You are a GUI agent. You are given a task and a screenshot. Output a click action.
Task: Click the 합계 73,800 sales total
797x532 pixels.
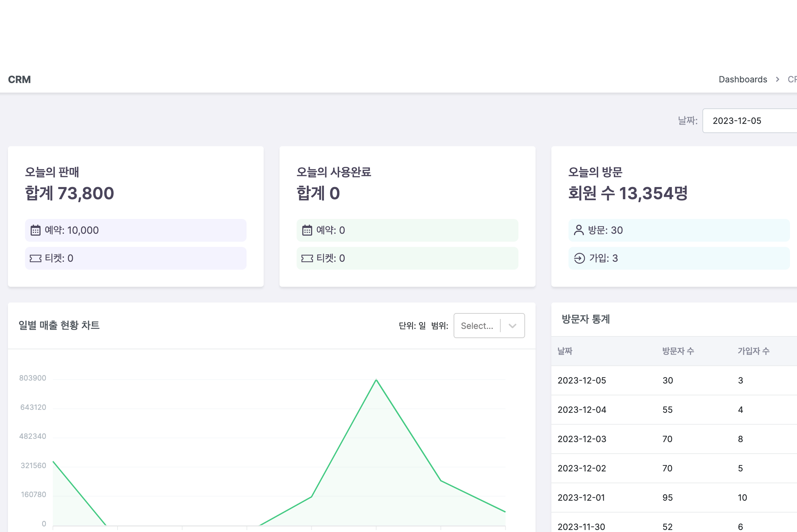click(x=69, y=193)
